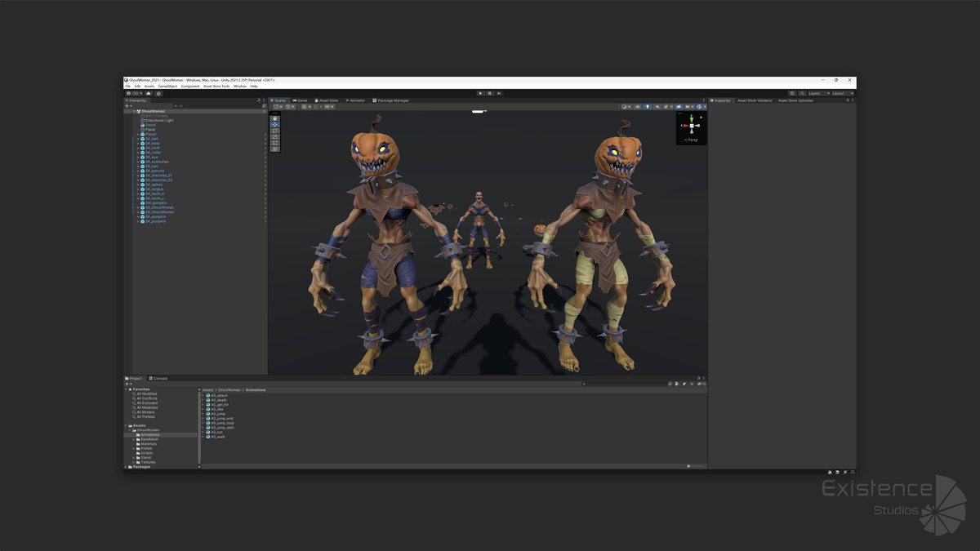Select Directional Light in the Hierarchy
Image resolution: width=980 pixels, height=551 pixels.
159,120
